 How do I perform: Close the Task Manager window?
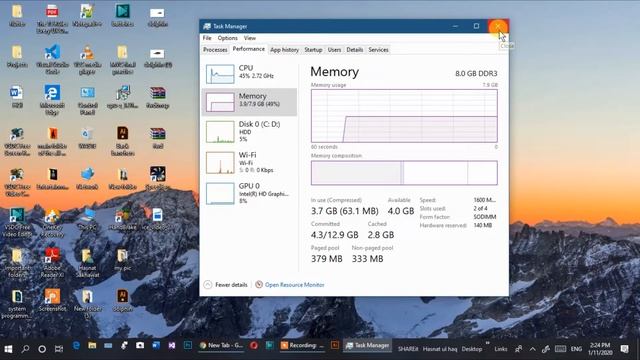(498, 26)
